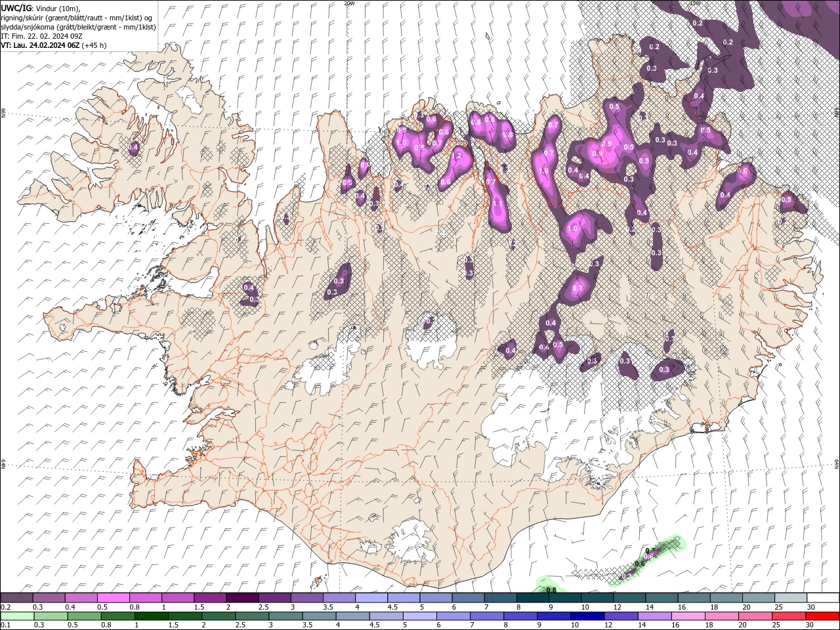Screen dimensions: 840x630
Task: Click the snow legend swatch between 0.8 and 1
Action: 146,598
